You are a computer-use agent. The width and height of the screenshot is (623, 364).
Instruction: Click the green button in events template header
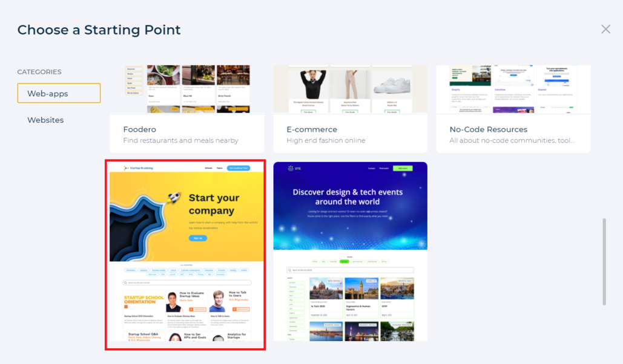(x=403, y=168)
